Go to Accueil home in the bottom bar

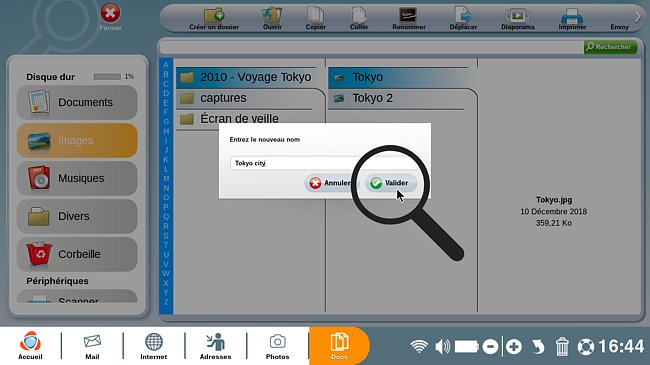pos(30,345)
